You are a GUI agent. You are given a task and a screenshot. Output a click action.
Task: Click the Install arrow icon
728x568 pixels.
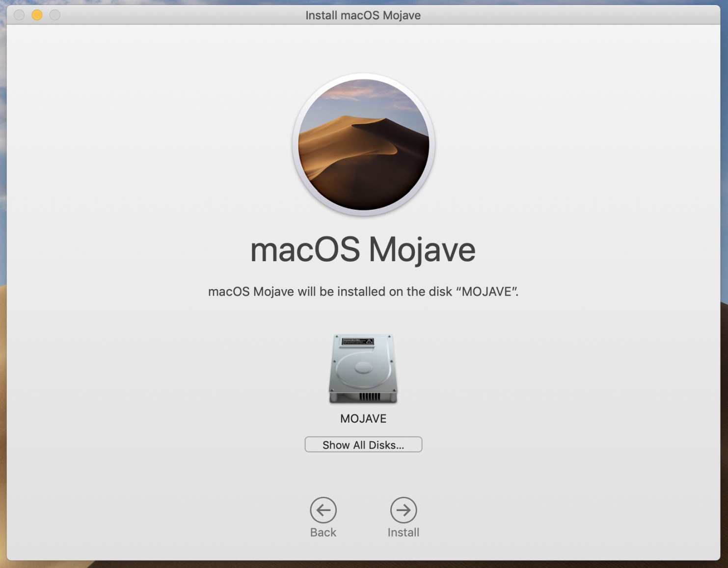404,510
